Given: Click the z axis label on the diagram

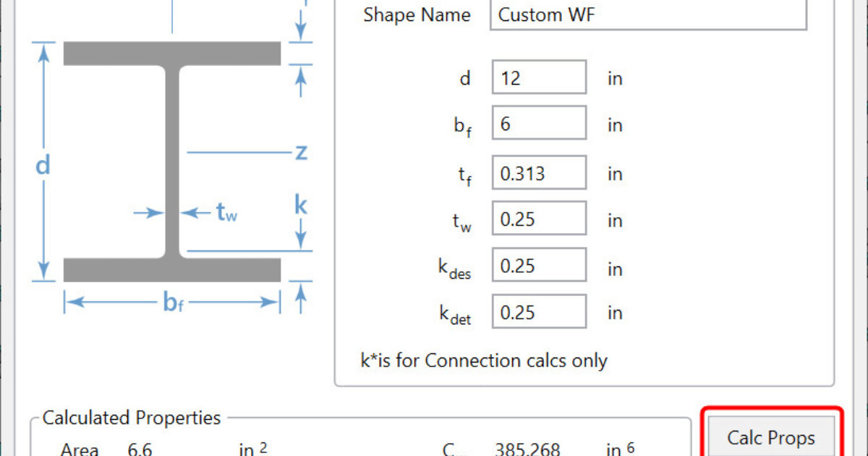Looking at the screenshot, I should [301, 152].
